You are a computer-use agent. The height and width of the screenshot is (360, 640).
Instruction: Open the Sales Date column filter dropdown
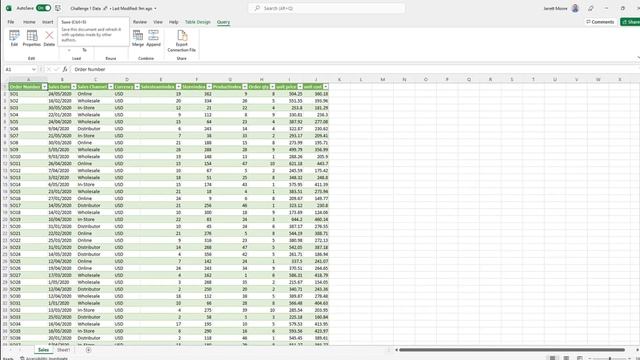pyautogui.click(x=74, y=87)
